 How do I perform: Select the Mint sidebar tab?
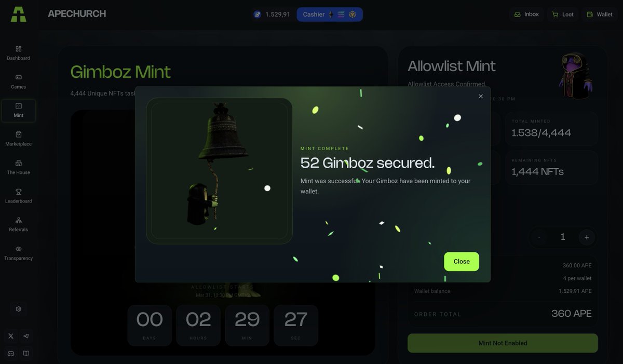point(18,111)
